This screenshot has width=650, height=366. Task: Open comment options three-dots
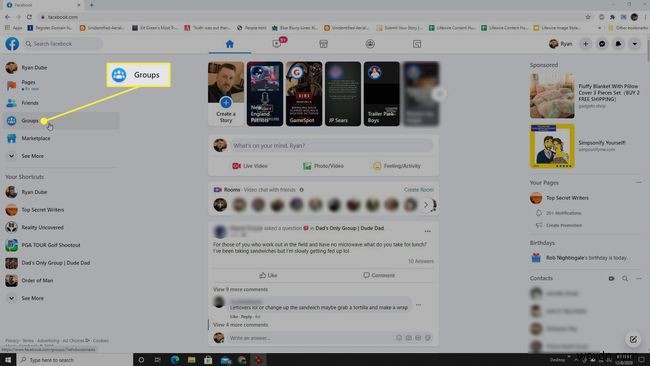click(418, 305)
